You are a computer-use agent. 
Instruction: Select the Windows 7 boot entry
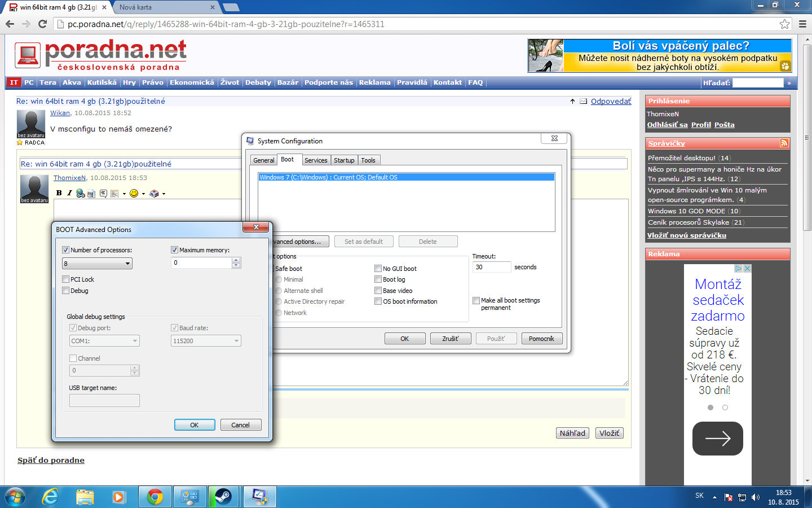[406, 177]
